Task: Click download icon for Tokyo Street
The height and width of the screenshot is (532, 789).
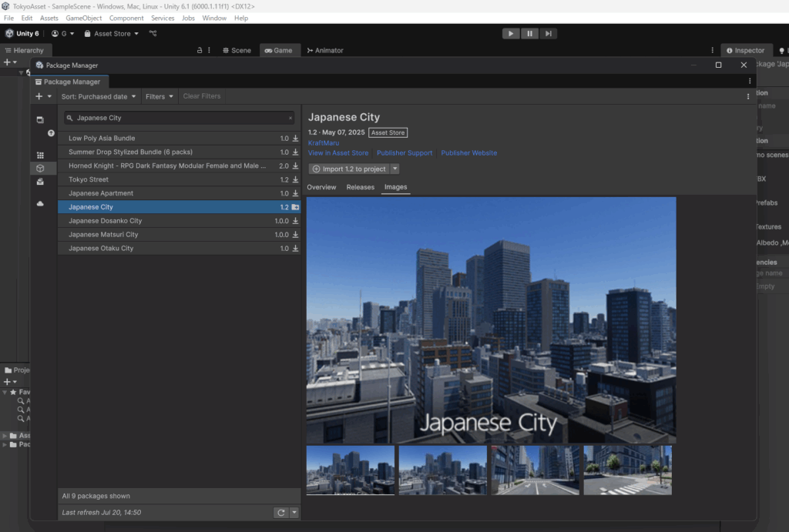Action: [x=295, y=179]
